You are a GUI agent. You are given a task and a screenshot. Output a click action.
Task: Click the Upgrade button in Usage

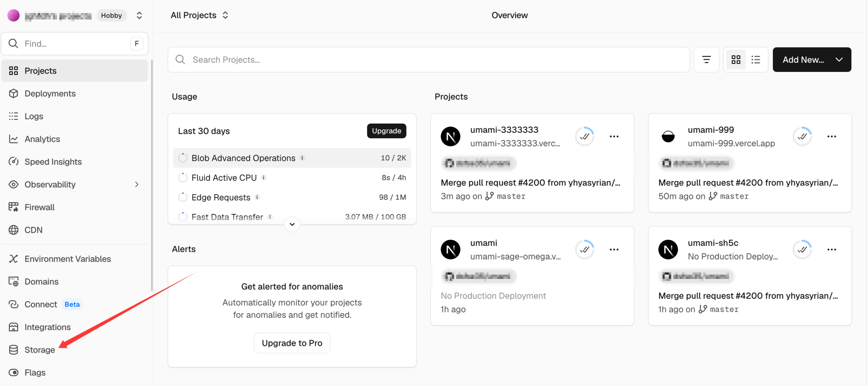[387, 131]
